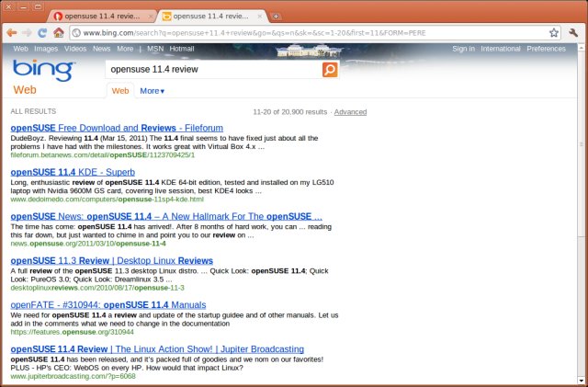Click the www.dedoimedo.com URL text
Viewport: 588px width, 387px height.
107,199
